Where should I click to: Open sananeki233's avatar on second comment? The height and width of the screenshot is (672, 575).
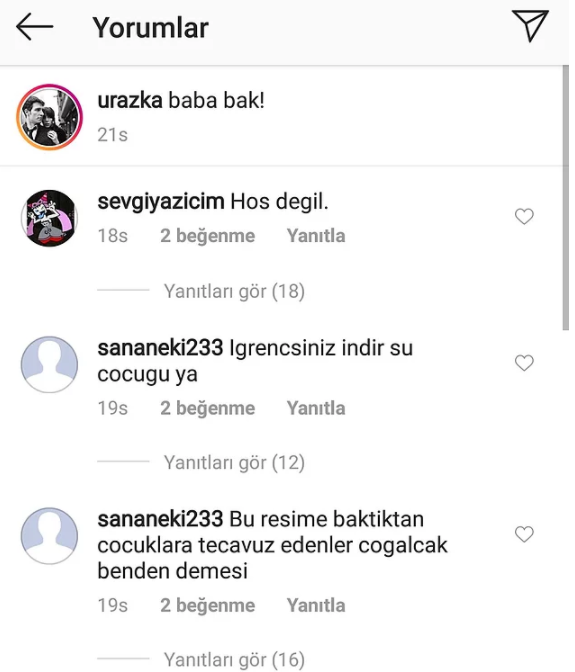tap(49, 364)
